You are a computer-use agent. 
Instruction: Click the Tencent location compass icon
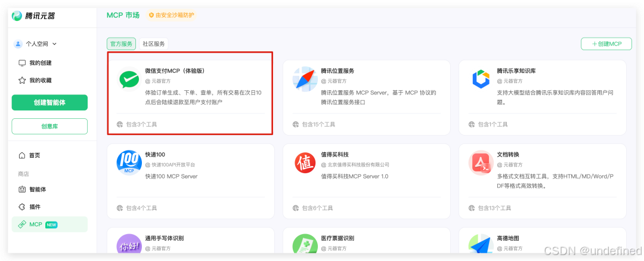click(x=305, y=78)
